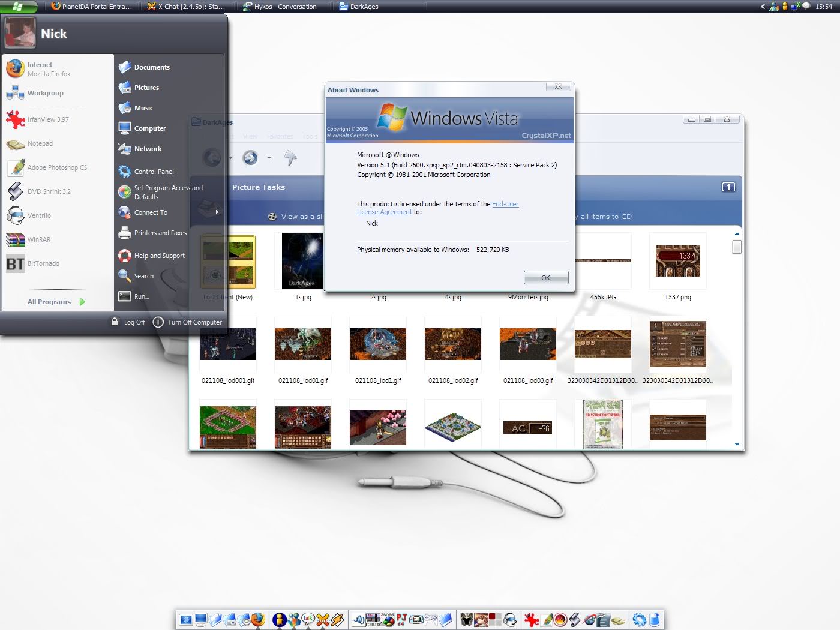Viewport: 840px width, 630px height.
Task: Click 9Monsters.jpg file name
Action: click(528, 297)
